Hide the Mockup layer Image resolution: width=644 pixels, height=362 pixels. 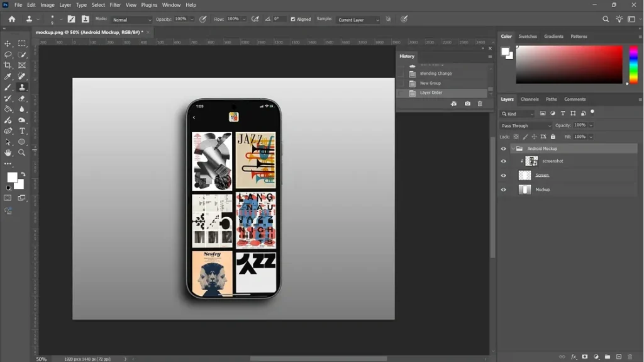point(504,189)
